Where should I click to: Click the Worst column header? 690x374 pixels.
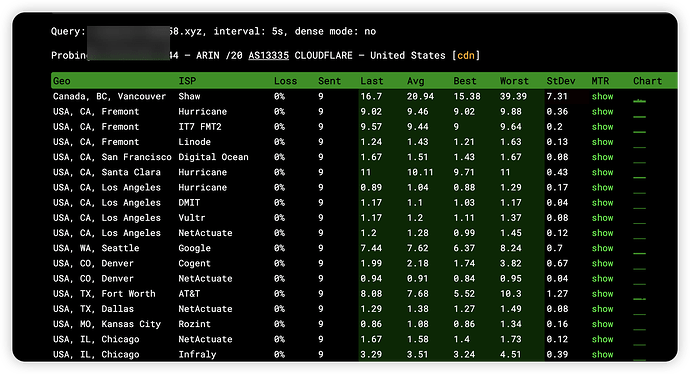pos(514,81)
